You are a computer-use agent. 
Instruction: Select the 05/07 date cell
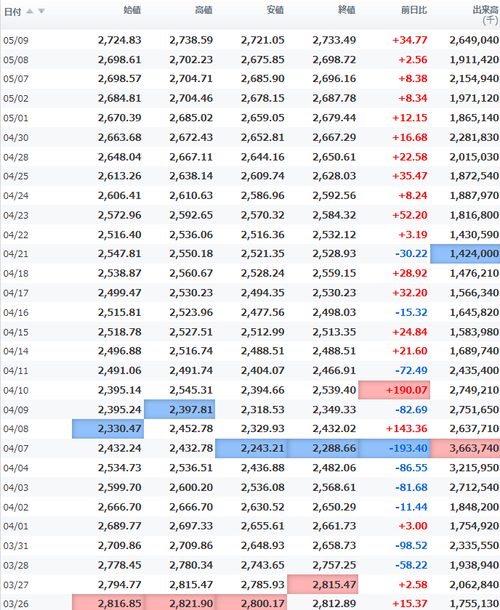coord(16,79)
